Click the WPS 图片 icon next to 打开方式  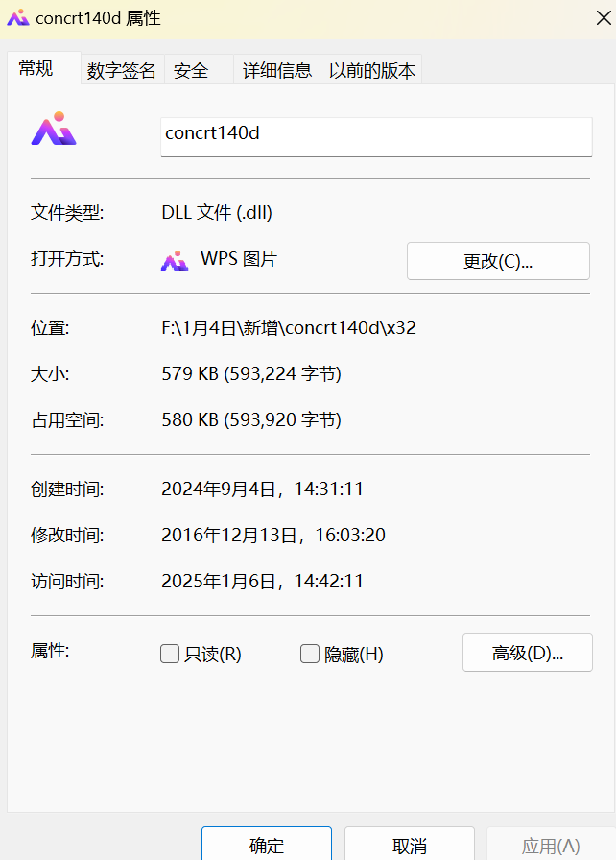(x=175, y=260)
